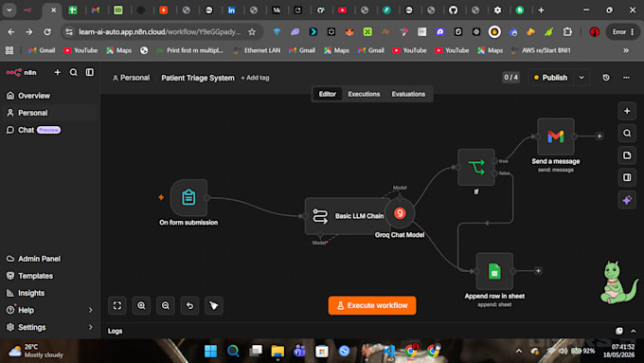Viewport: 644px width, 363px height.
Task: Pop out the Logs panel icon
Action: [x=619, y=331]
